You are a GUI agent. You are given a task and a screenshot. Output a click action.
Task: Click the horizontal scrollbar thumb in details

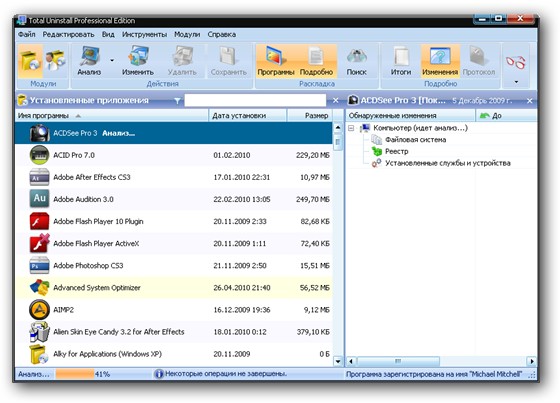[398, 361]
